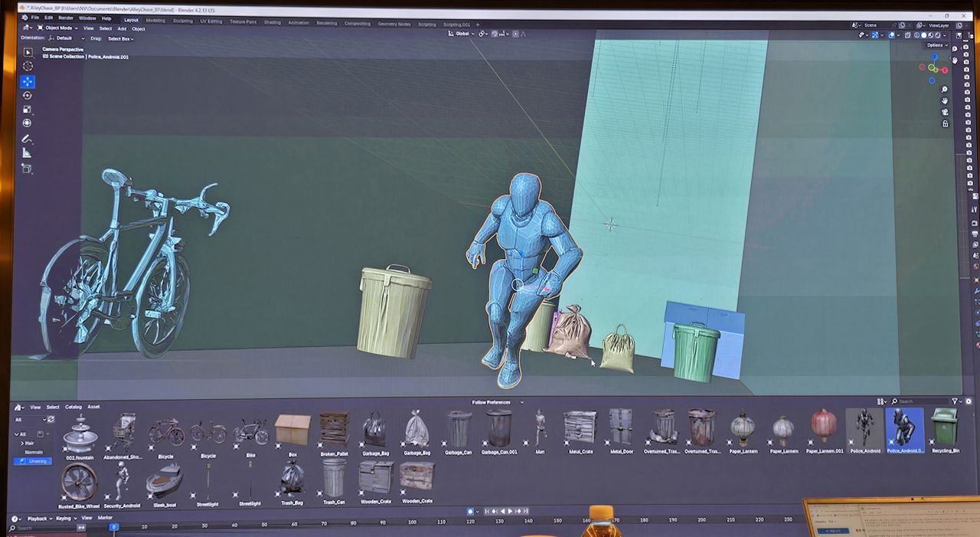Screen dimensions: 980x537
Task: Toggle camera view with the camera icon
Action: tap(946, 112)
